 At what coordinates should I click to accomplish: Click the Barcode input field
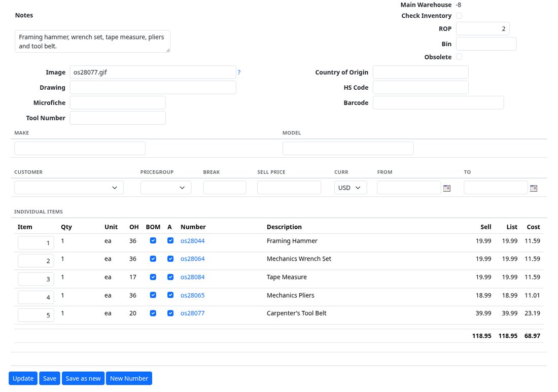coord(438,103)
